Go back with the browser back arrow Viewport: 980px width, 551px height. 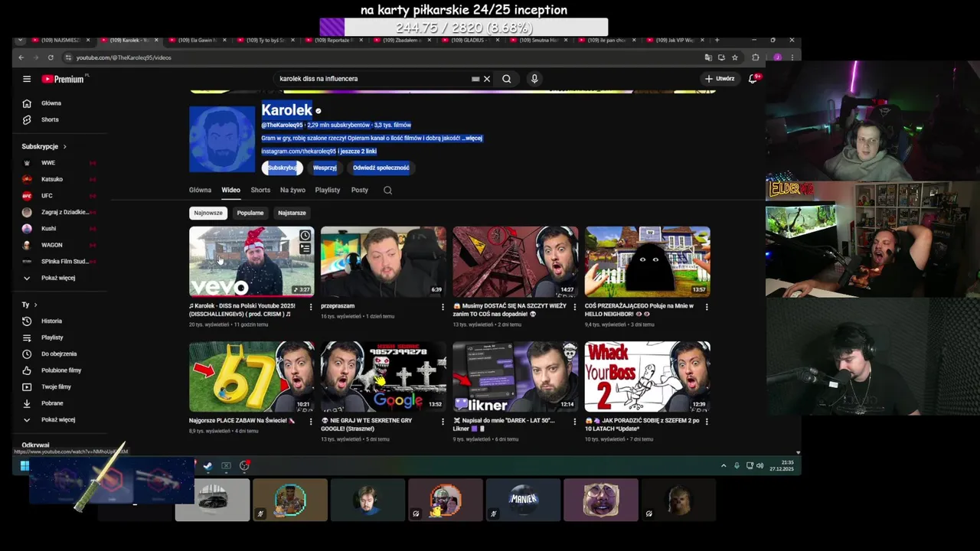point(21,57)
